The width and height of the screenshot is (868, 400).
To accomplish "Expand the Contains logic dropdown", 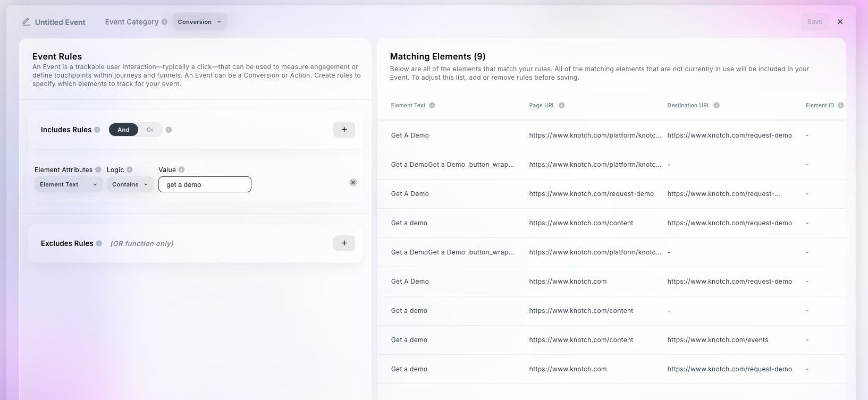I will click(x=130, y=184).
